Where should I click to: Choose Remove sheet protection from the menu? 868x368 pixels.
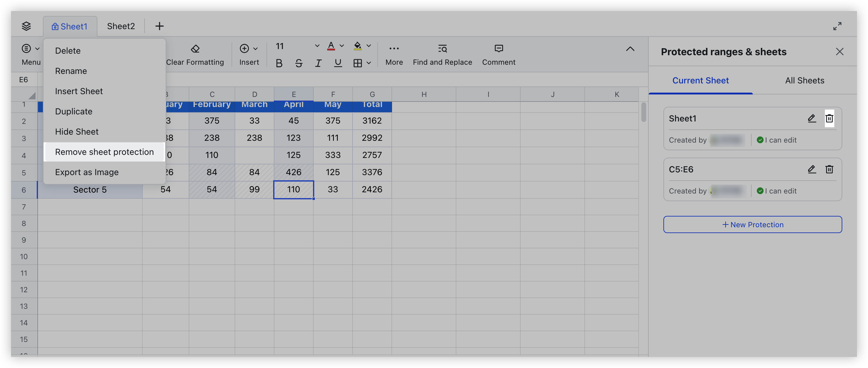pyautogui.click(x=104, y=152)
